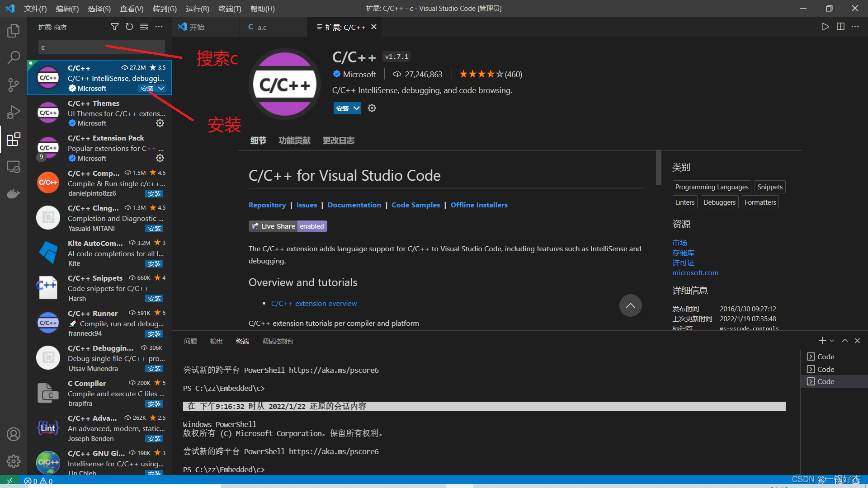Image resolution: width=868 pixels, height=488 pixels.
Task: Run the current file via play icon
Action: 825,27
